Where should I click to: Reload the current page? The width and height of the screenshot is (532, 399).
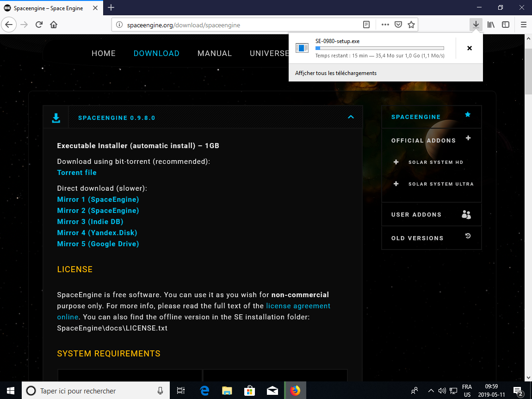coord(39,25)
